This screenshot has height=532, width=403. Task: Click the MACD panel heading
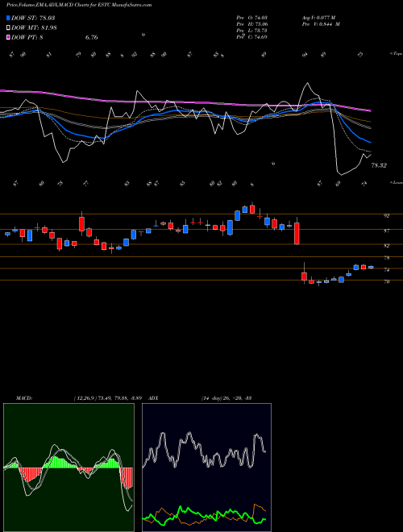(23, 398)
